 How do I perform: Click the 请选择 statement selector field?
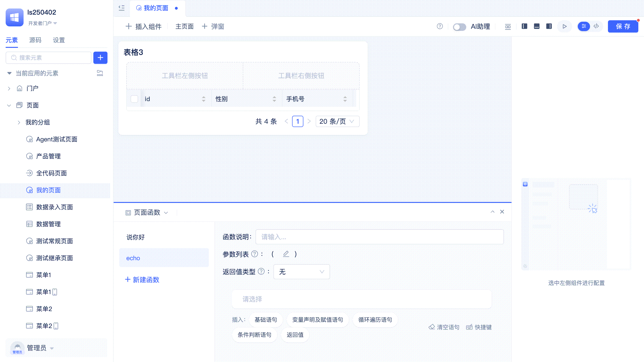pos(362,299)
